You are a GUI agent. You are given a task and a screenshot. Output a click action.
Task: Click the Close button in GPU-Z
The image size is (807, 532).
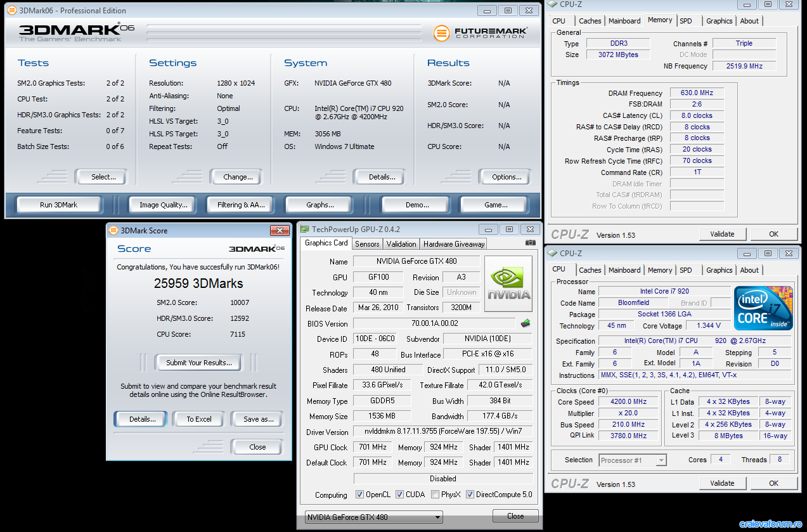[515, 516]
